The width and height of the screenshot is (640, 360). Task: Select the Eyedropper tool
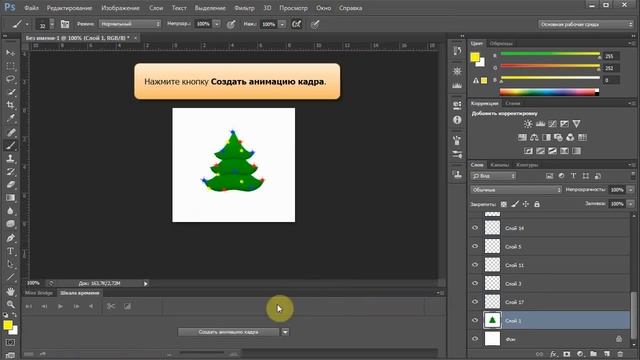pos(11,118)
